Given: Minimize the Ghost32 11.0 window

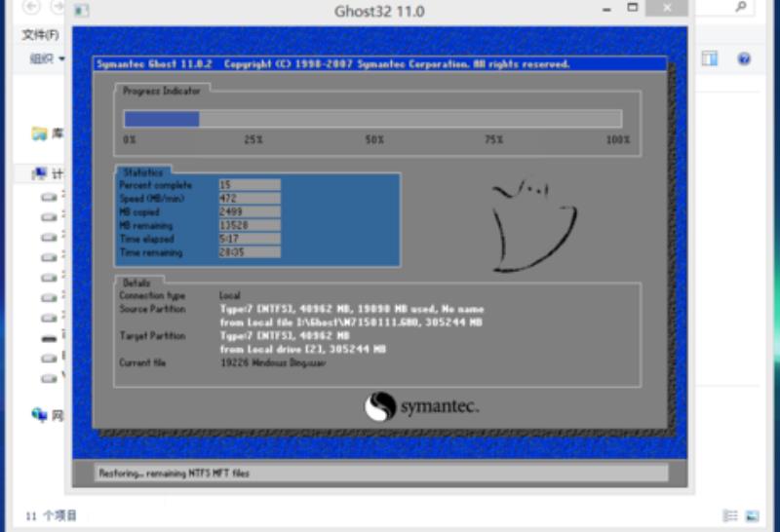Looking at the screenshot, I should (x=606, y=9).
